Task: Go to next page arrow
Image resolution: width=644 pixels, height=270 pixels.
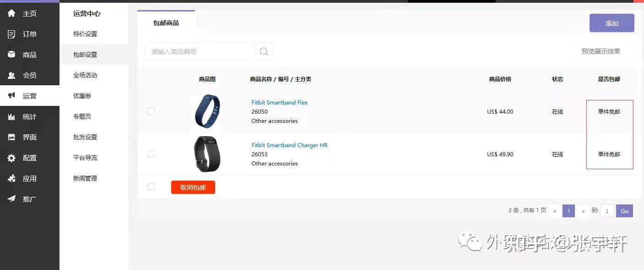Action: click(x=583, y=211)
